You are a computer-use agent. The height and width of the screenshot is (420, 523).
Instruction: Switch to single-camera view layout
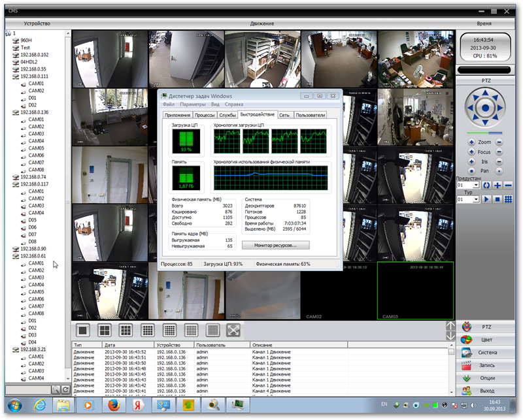point(83,330)
